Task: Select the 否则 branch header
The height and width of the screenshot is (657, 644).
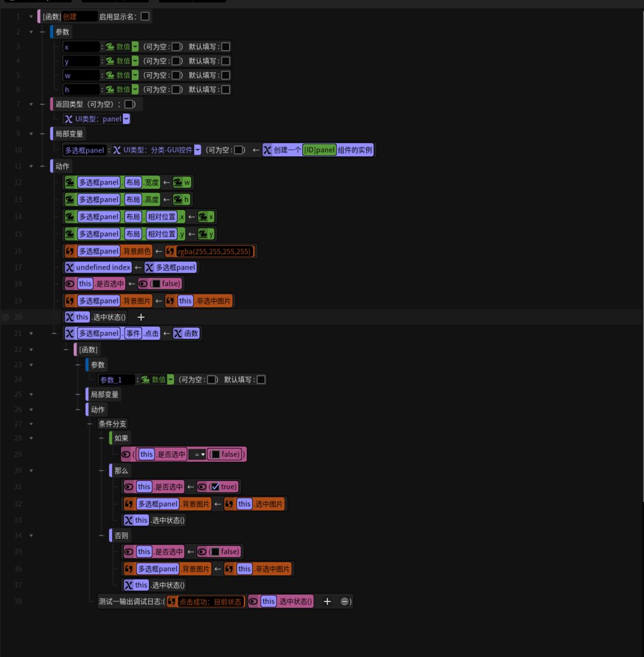Action: pyautogui.click(x=121, y=535)
